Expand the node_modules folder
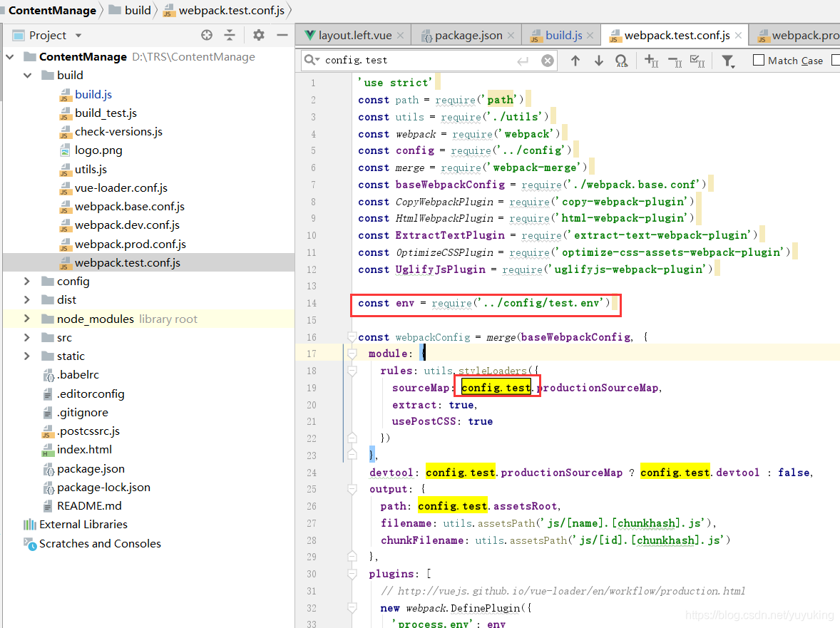Viewport: 840px width, 628px height. click(x=27, y=319)
